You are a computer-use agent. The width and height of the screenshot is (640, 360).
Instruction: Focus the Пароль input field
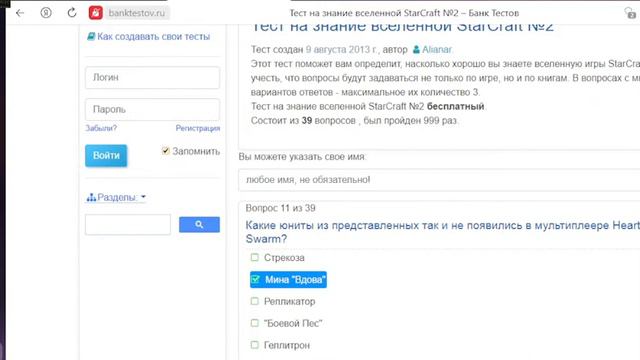point(152,109)
